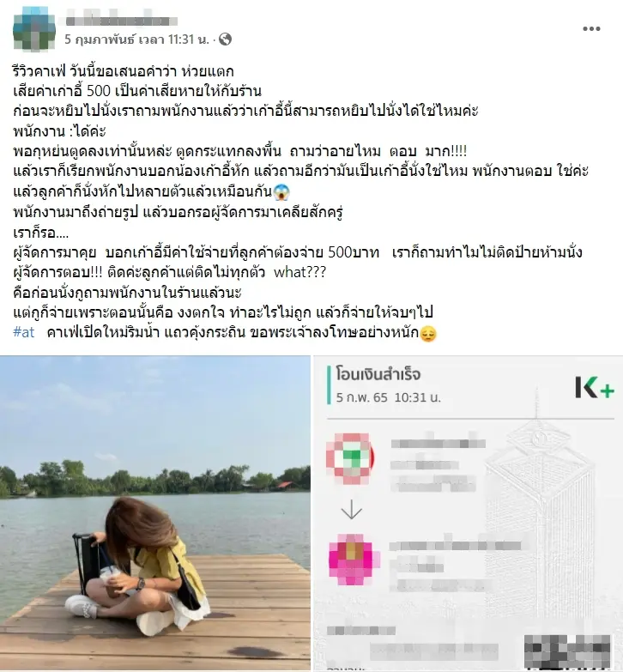
Task: Open the three-dot post options menu
Action: point(591,28)
